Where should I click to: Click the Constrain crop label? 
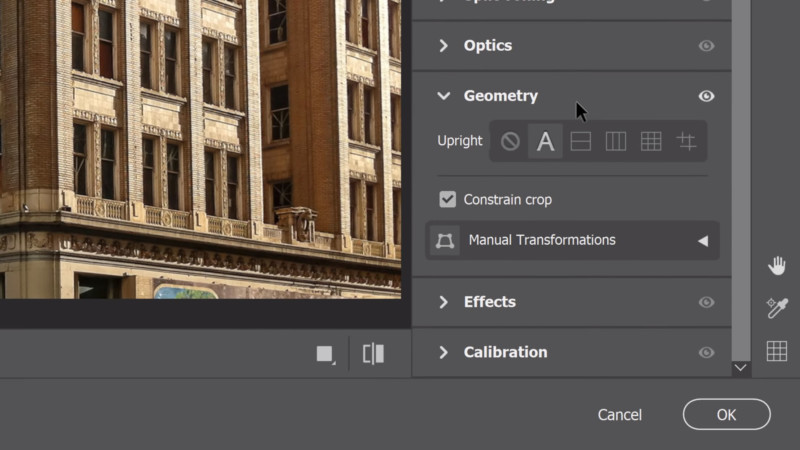(x=508, y=199)
